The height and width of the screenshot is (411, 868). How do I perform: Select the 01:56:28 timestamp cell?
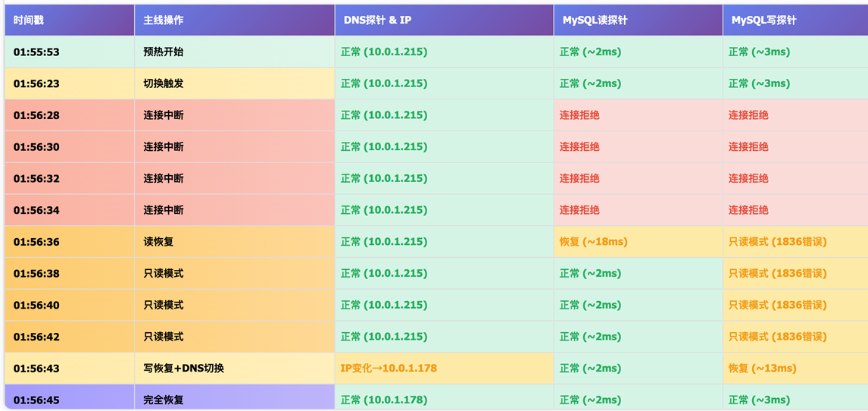[x=36, y=115]
